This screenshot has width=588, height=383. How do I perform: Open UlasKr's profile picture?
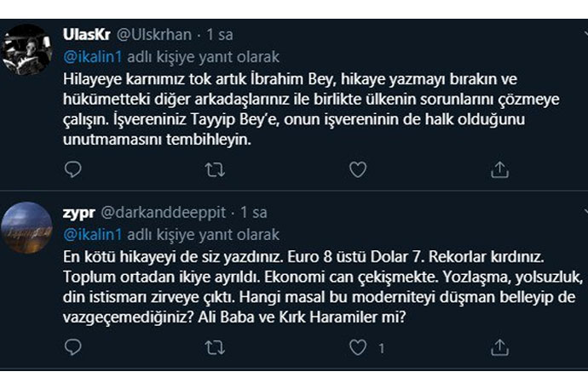tap(27, 49)
